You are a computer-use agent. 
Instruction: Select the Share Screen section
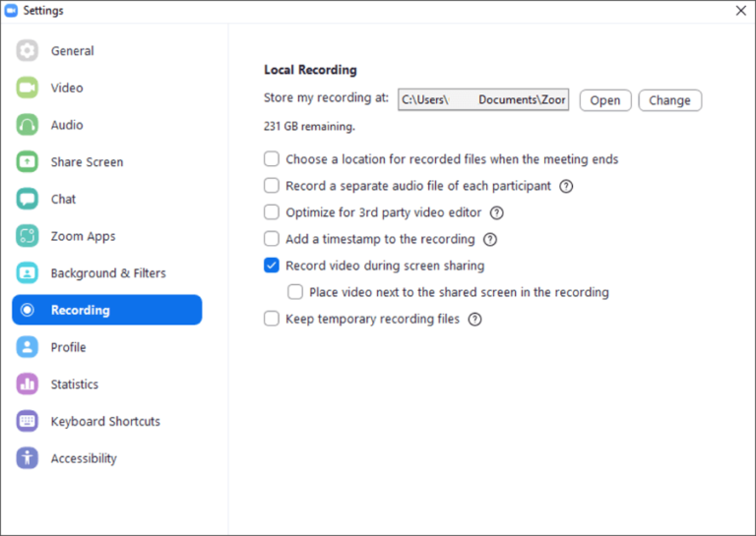pyautogui.click(x=107, y=162)
